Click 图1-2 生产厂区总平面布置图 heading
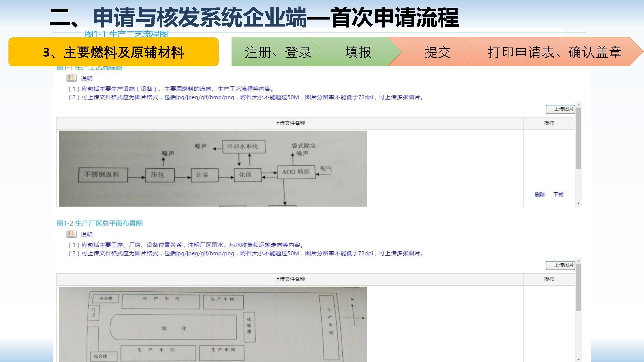 99,223
